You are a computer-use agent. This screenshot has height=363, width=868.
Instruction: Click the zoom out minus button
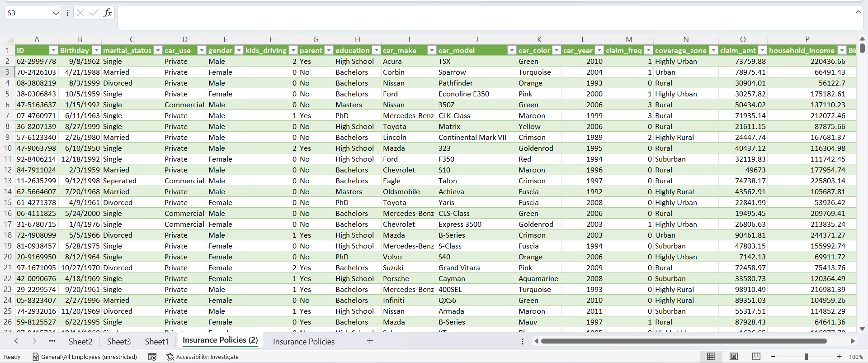[x=773, y=357]
